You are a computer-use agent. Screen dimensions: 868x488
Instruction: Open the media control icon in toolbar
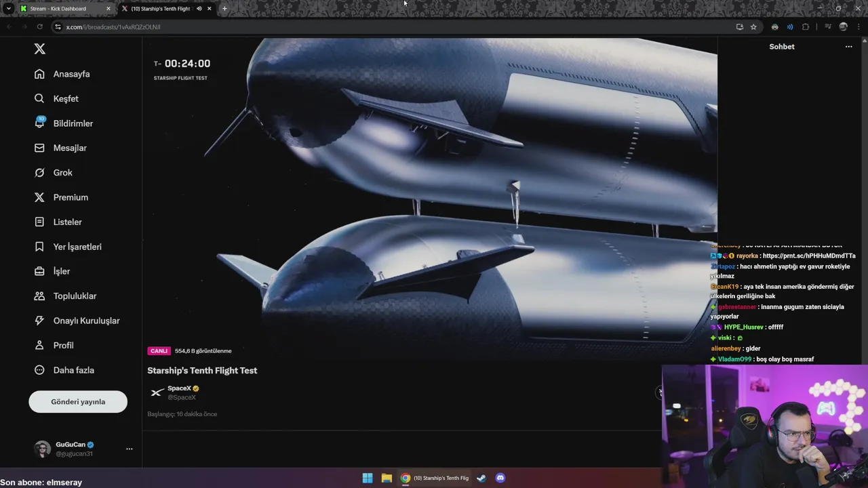[x=827, y=27]
